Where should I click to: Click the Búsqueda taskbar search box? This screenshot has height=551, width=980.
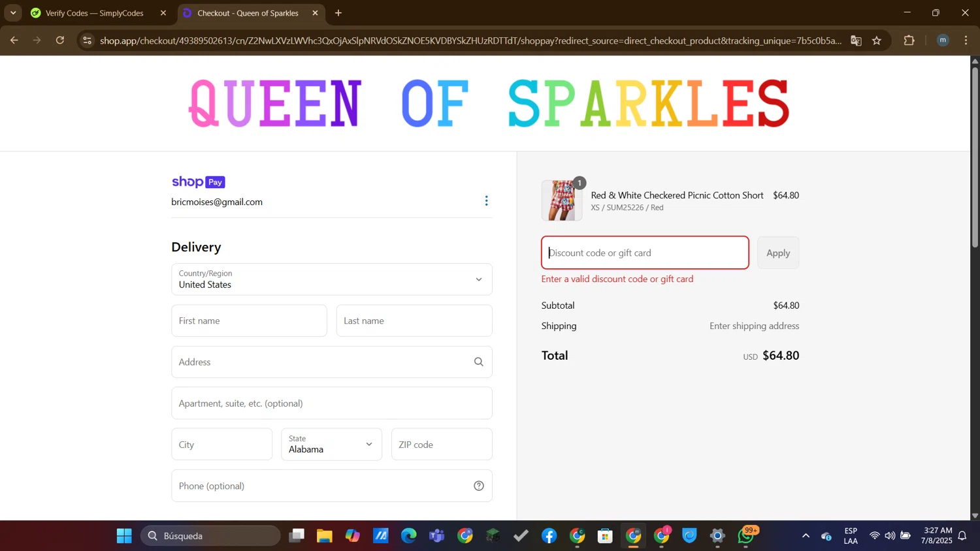click(210, 536)
